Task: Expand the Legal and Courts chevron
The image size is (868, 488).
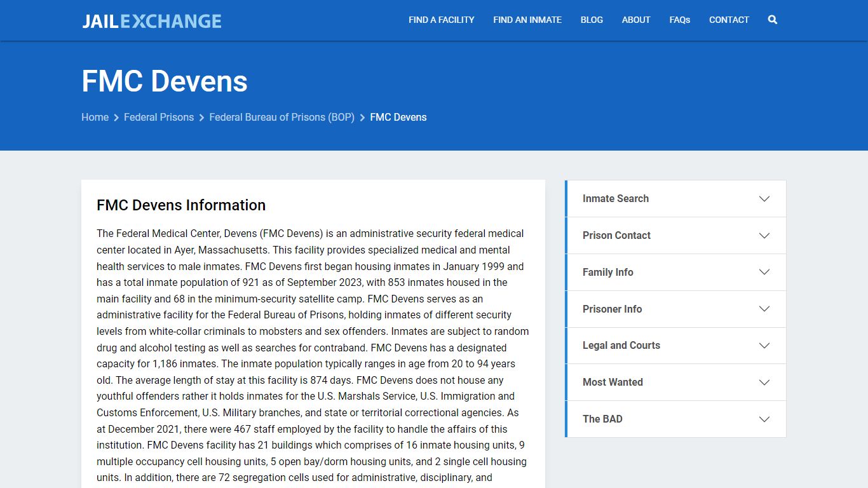Action: point(764,346)
